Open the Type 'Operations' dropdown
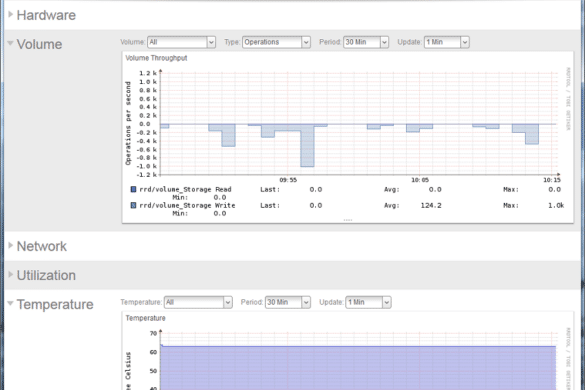585x390 pixels. coord(276,42)
